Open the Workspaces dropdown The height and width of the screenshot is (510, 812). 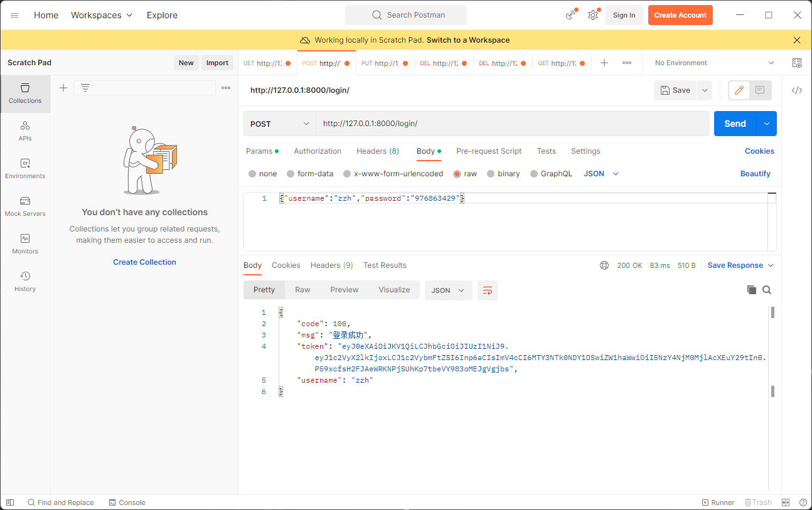[102, 15]
